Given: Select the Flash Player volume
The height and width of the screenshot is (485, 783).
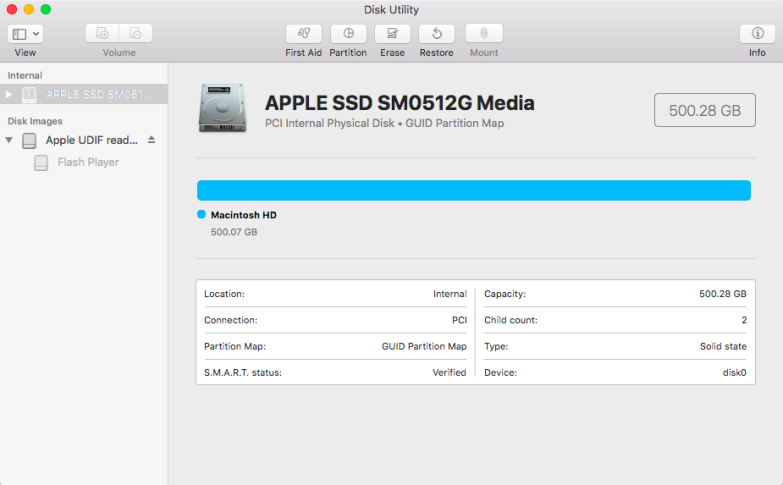Looking at the screenshot, I should 88,162.
